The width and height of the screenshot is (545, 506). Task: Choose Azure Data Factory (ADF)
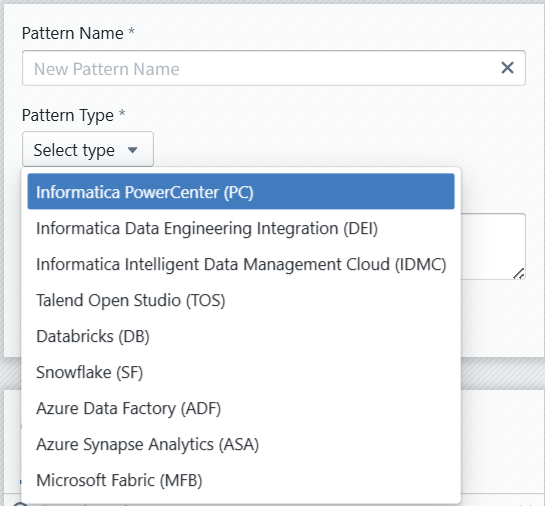click(241, 408)
